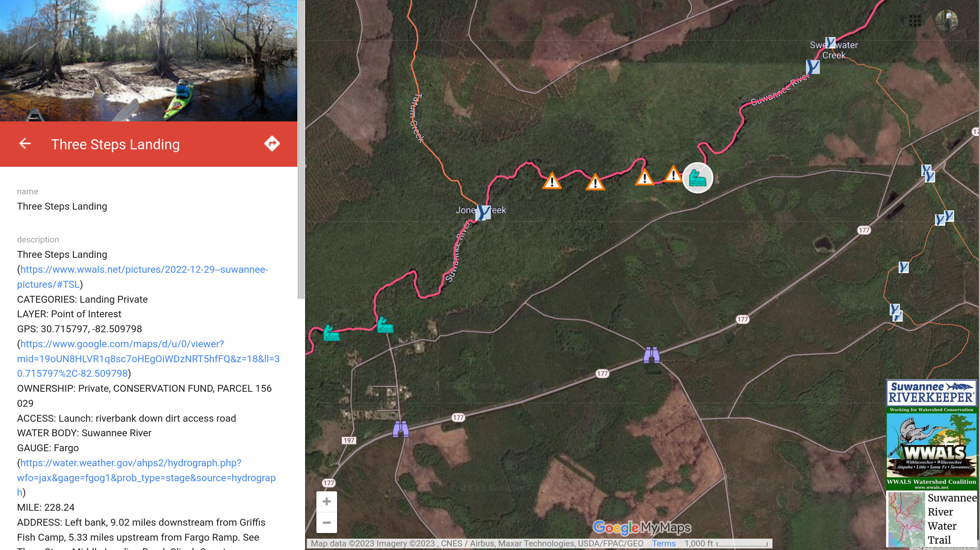Click the third warning triangle icon on trail
The image size is (980, 550).
[642, 178]
